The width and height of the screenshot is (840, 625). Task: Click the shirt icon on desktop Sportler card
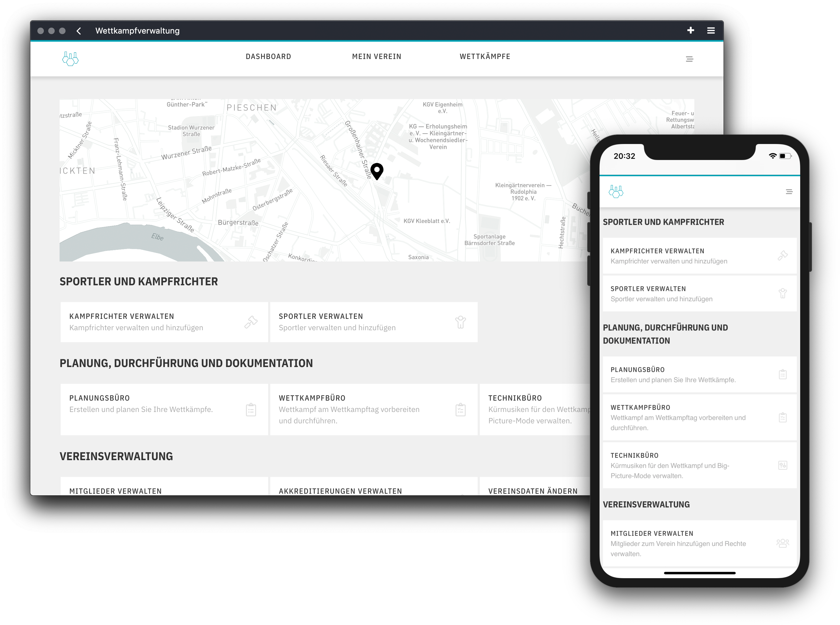click(x=461, y=322)
